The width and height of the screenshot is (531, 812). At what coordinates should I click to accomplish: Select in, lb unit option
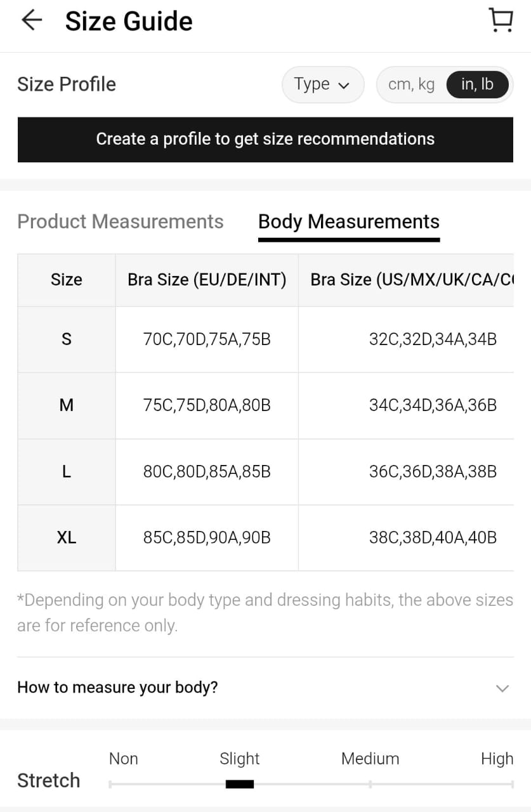477,84
